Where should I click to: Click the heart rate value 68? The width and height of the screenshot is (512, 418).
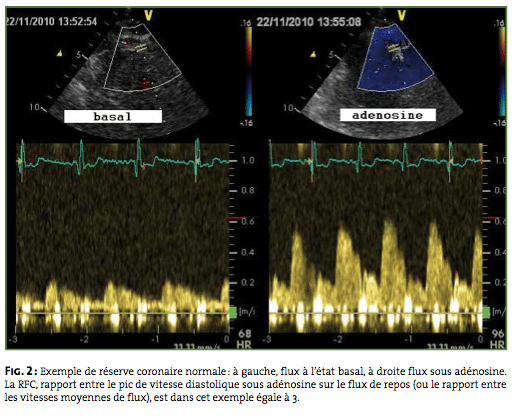click(x=245, y=334)
